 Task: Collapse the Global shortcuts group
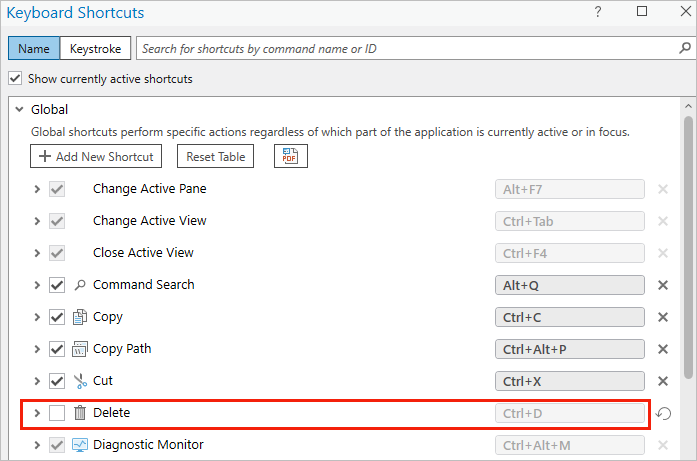(17, 110)
